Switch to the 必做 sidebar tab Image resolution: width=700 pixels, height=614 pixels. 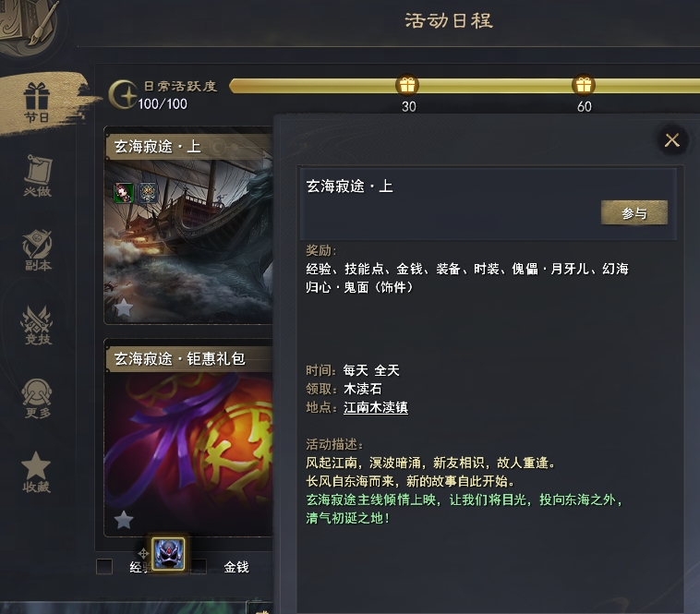tap(38, 175)
